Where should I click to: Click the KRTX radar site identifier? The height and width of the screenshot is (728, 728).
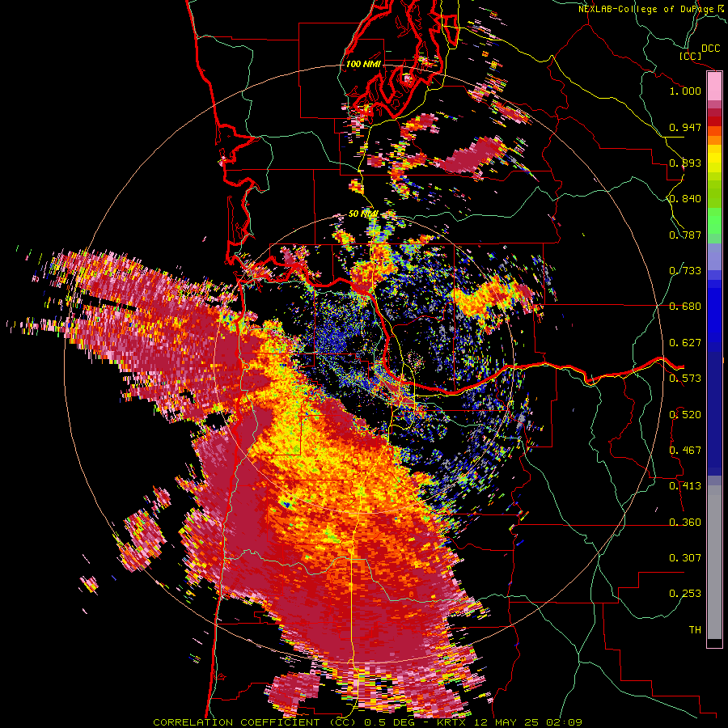[x=453, y=722]
